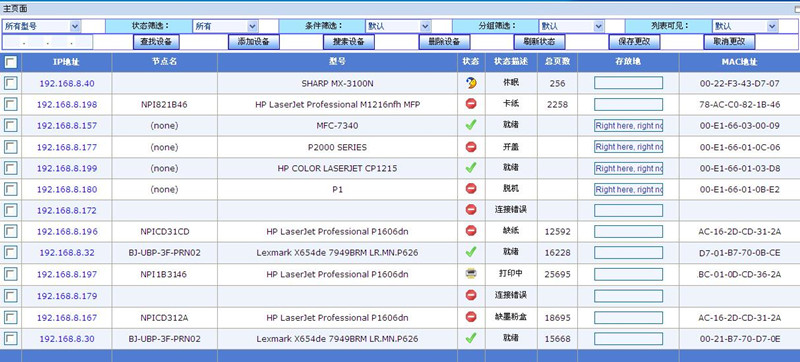This screenshot has width=800, height=362.
Task: Click page count 25695
Action: 557,275
